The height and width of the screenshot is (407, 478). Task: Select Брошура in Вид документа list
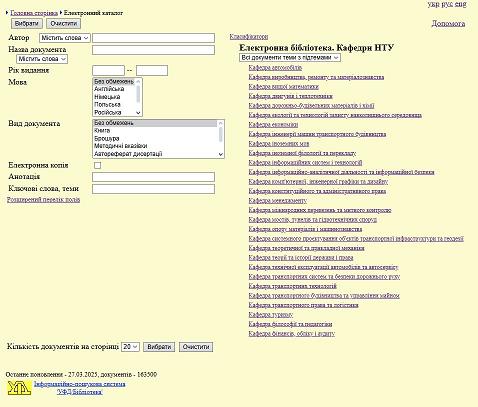pyautogui.click(x=155, y=138)
